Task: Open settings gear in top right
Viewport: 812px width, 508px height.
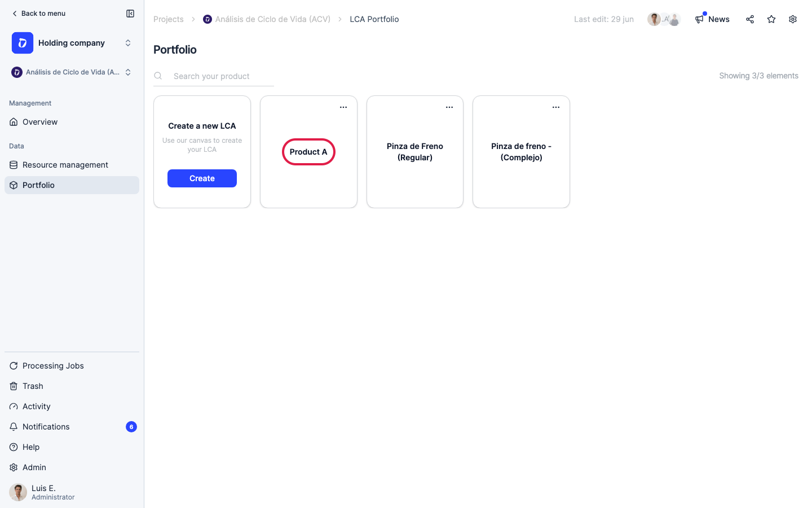Action: (793, 19)
